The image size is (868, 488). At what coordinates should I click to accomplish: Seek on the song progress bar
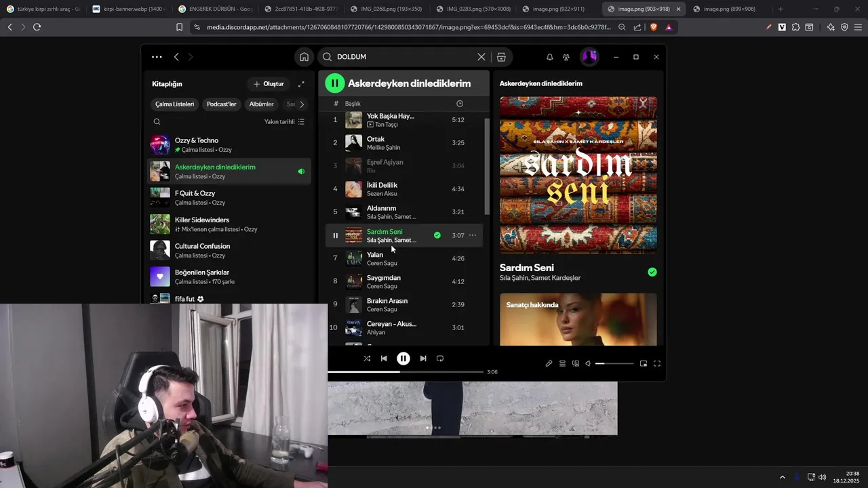(406, 371)
